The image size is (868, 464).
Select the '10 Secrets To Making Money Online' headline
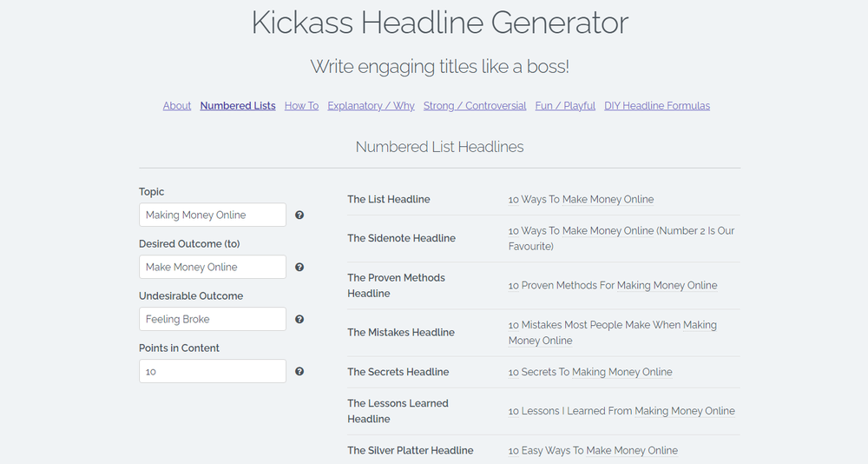590,372
